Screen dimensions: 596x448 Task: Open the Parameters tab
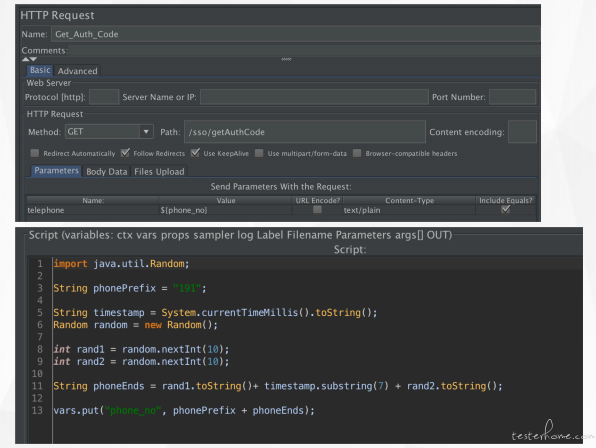coord(56,171)
